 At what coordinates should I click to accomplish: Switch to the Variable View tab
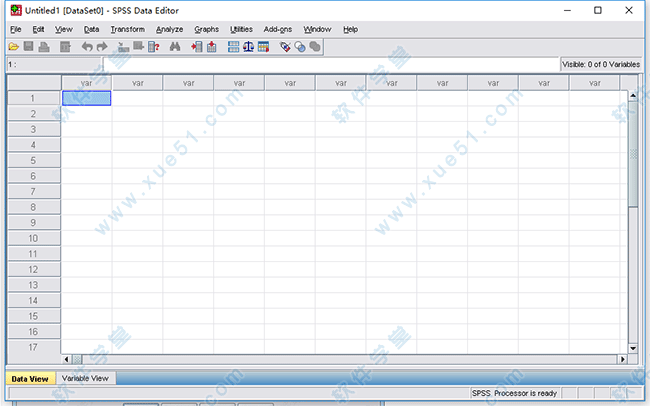pos(85,378)
